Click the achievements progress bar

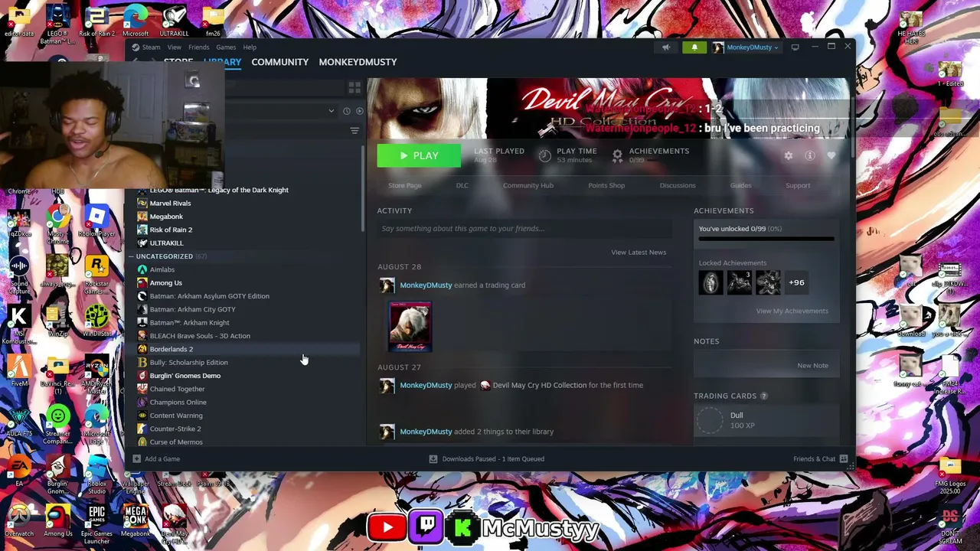click(766, 239)
